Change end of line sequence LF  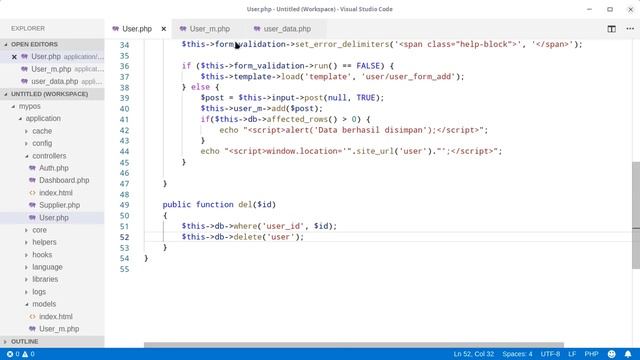click(572, 354)
